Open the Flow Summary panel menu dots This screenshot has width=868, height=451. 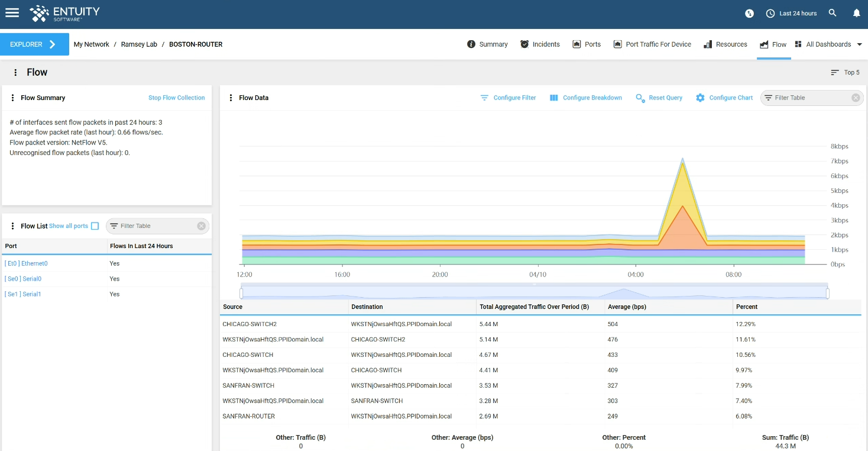[x=12, y=98]
